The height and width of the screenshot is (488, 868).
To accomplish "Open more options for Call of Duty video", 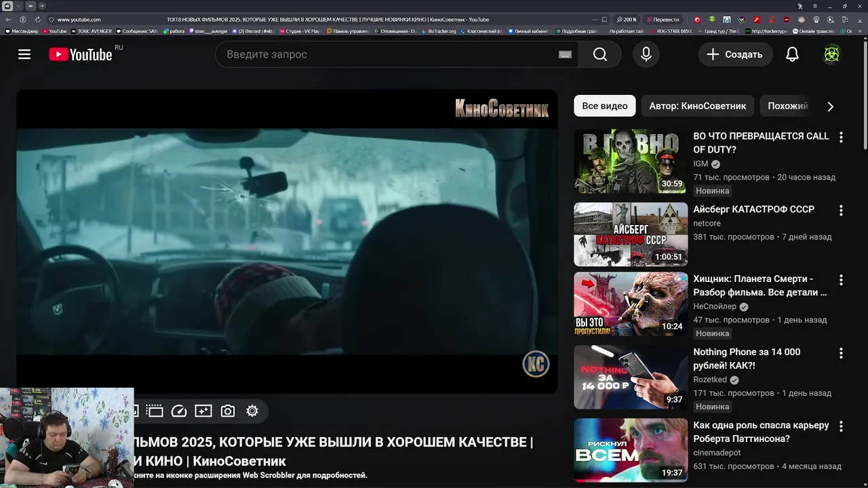I will click(841, 138).
